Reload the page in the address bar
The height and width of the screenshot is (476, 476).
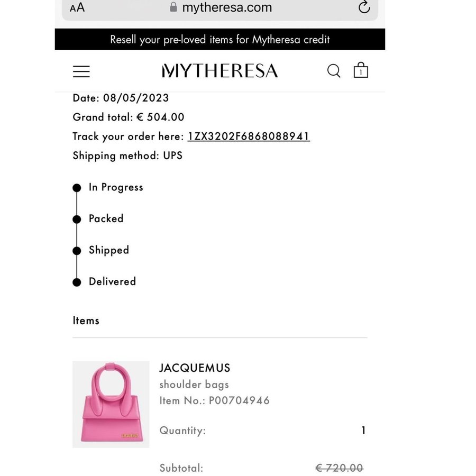click(364, 7)
